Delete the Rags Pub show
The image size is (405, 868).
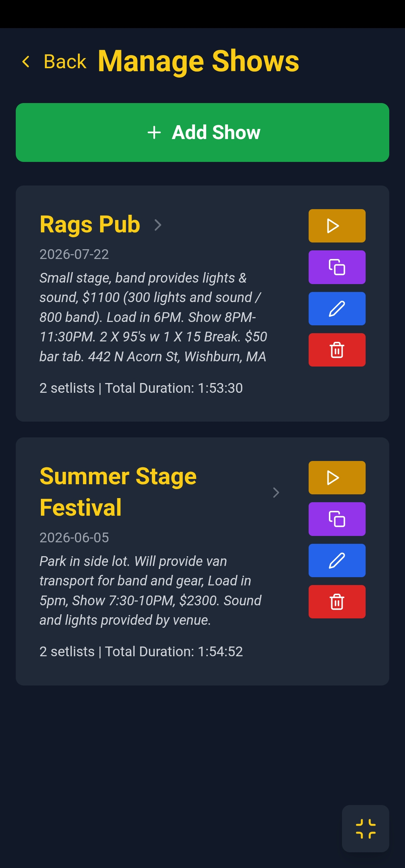(336, 349)
